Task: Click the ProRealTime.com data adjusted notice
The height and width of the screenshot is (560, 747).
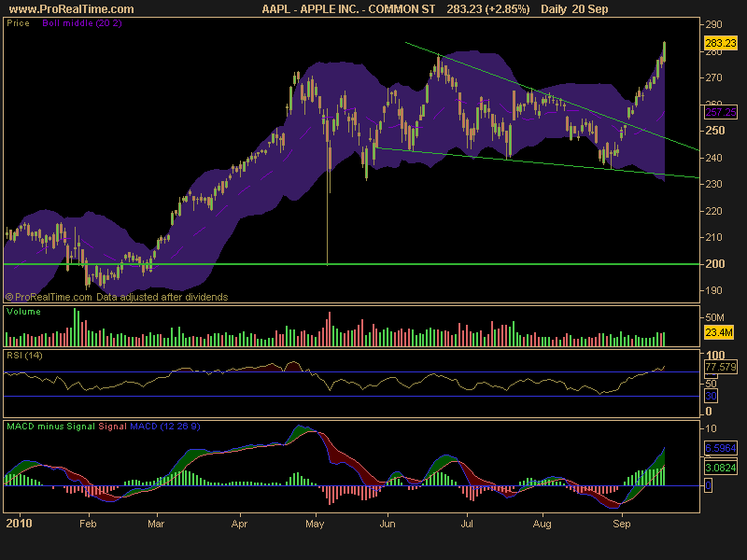Action: click(117, 297)
